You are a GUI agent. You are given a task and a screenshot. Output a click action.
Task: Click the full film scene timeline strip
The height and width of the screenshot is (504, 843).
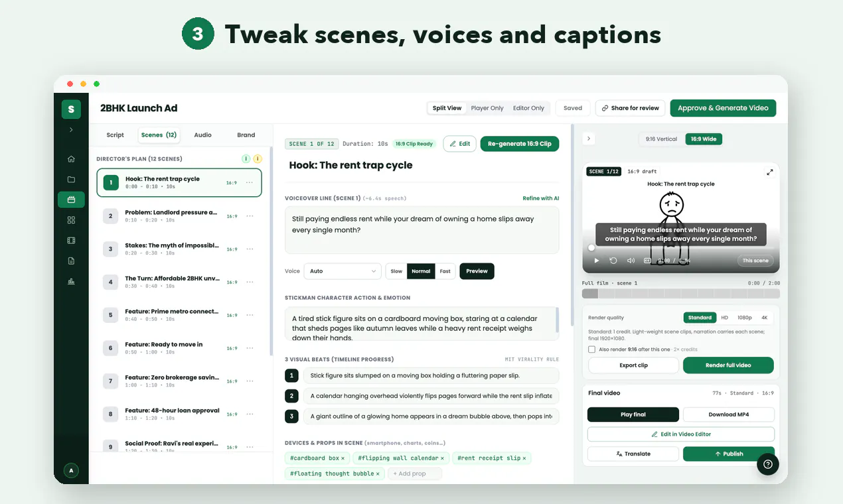pyautogui.click(x=681, y=294)
